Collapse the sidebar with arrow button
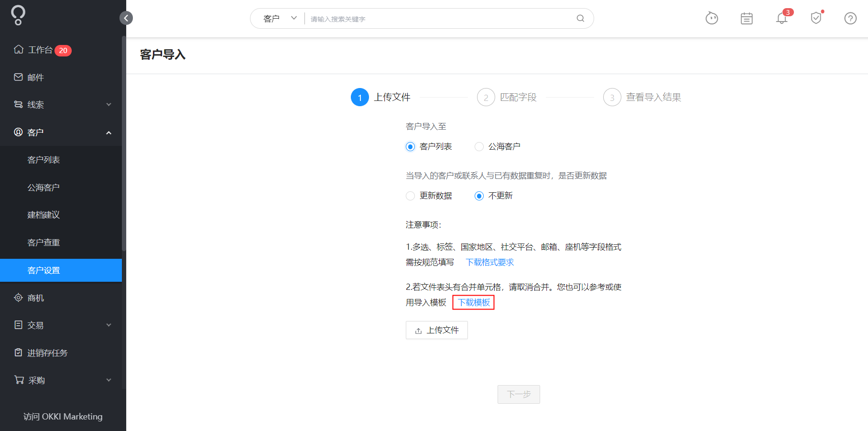Image resolution: width=868 pixels, height=431 pixels. (x=126, y=18)
